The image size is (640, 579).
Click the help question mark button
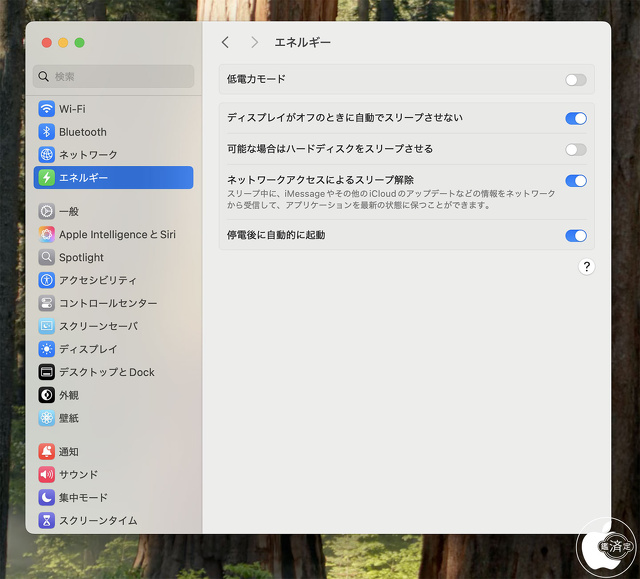(586, 266)
